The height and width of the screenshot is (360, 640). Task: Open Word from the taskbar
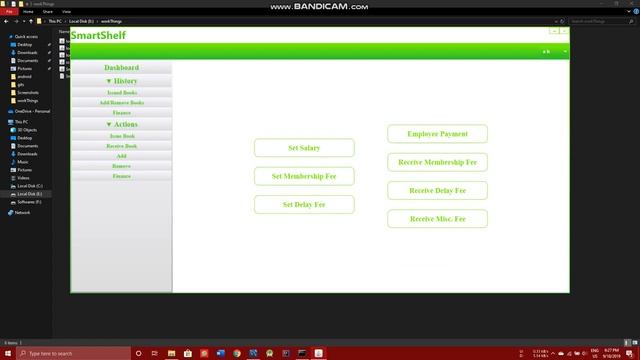[x=220, y=353]
